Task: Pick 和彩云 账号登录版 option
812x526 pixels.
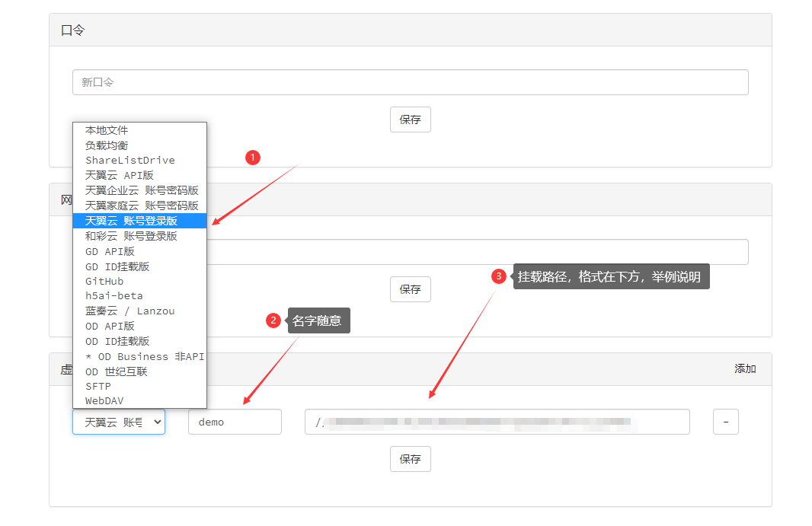Action: [140, 236]
